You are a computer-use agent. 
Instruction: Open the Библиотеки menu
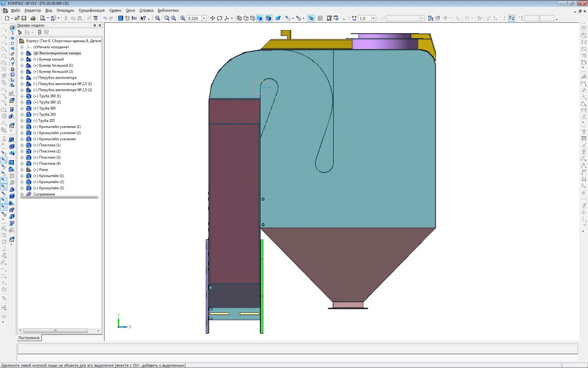[168, 10]
